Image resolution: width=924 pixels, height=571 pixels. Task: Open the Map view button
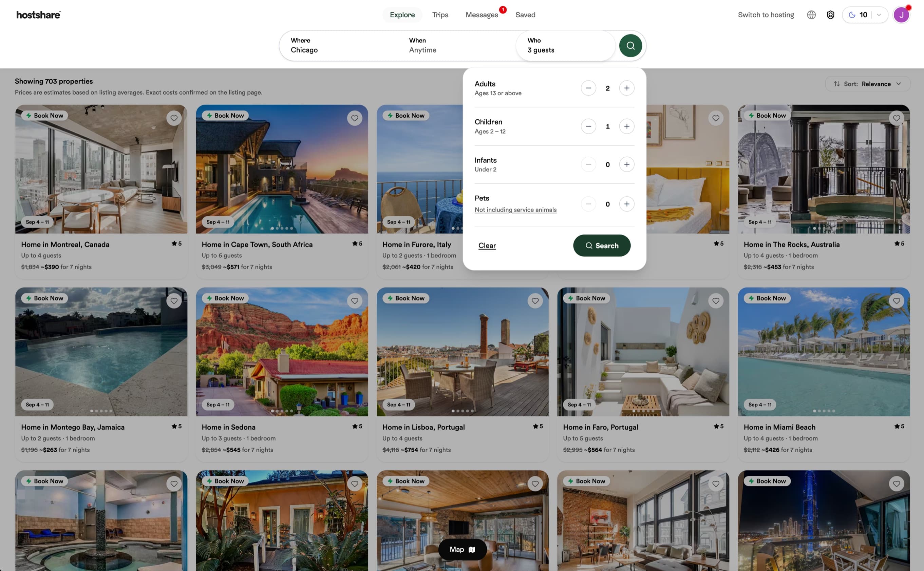[x=462, y=550]
